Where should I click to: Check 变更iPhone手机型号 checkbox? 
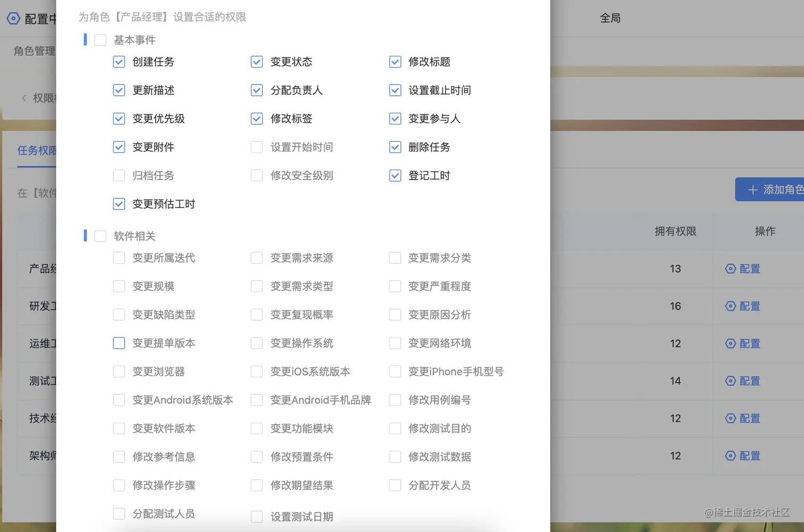(395, 371)
